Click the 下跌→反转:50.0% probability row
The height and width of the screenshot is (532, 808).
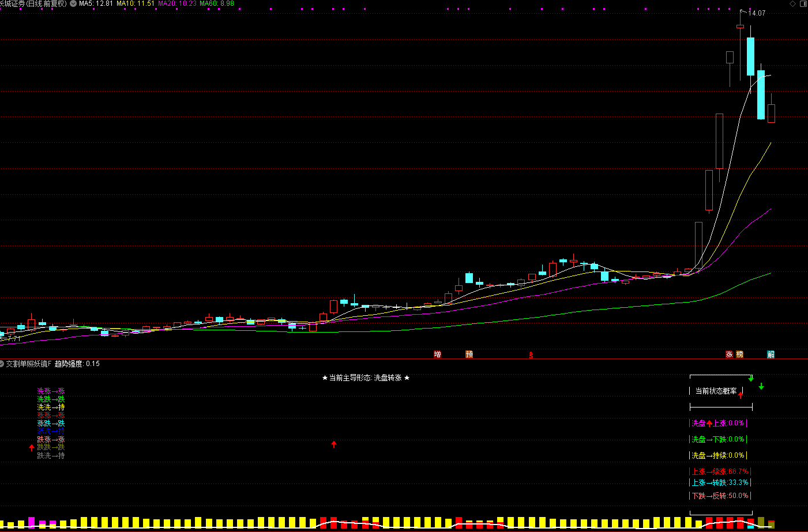(720, 496)
